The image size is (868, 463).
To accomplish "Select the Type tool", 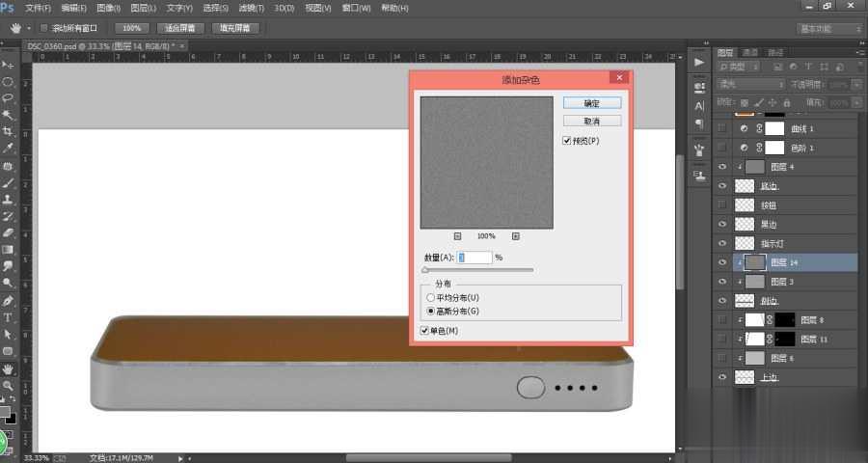I will [8, 317].
